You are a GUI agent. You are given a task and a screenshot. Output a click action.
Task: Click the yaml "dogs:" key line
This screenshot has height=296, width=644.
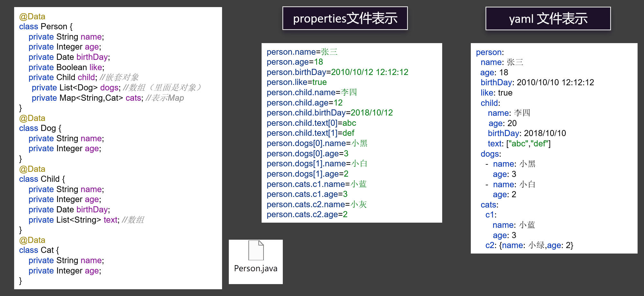click(x=491, y=154)
